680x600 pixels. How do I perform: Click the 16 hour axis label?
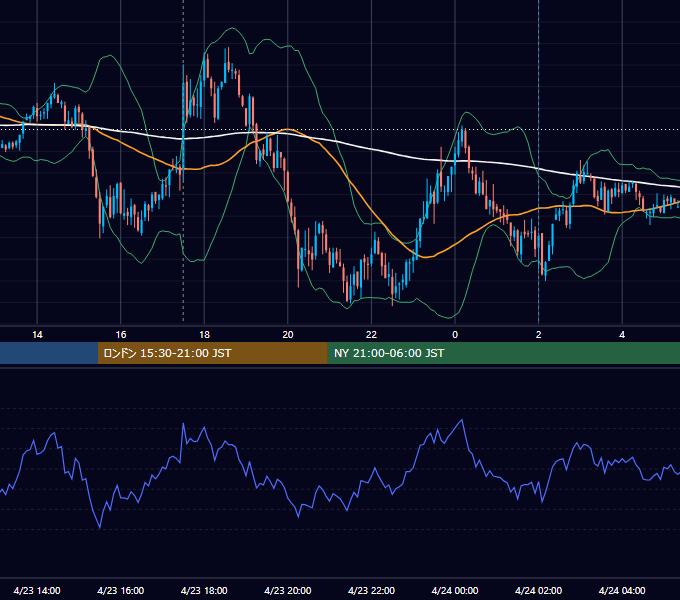121,335
